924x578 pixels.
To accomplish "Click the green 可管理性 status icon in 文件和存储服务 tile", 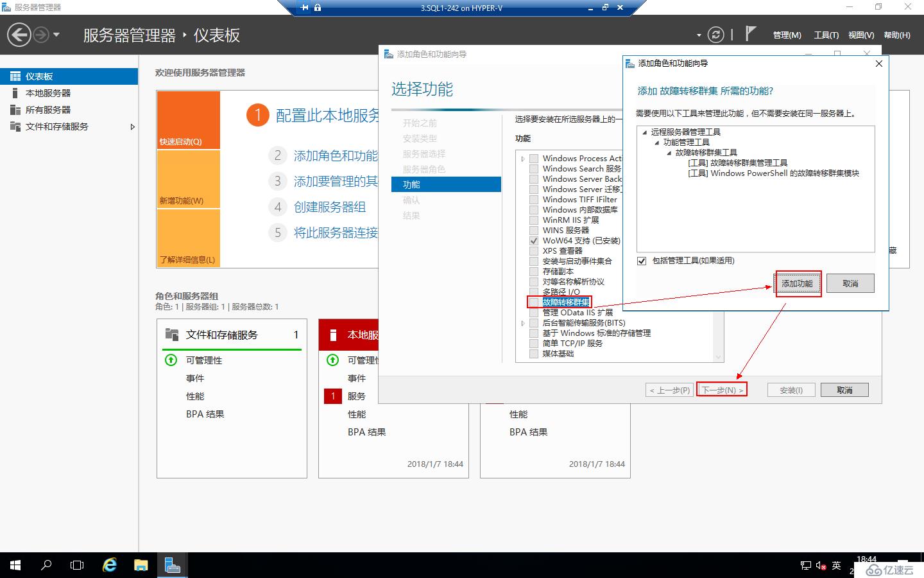I will coord(171,360).
